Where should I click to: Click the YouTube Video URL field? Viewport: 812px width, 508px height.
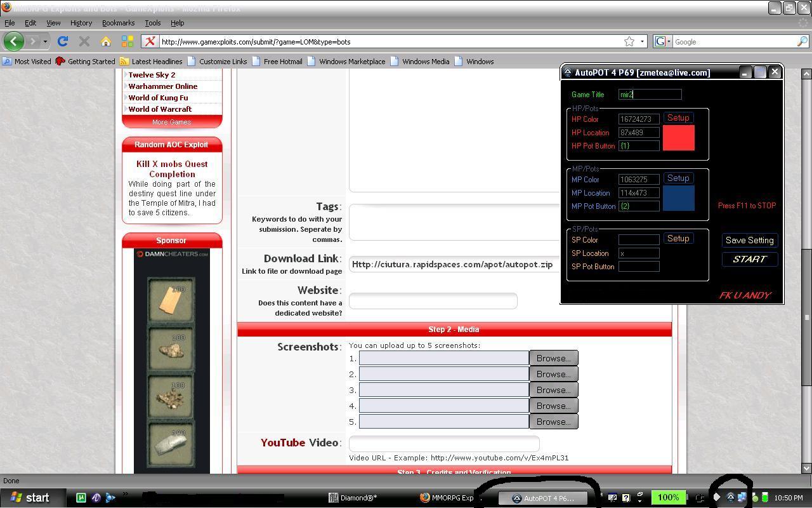click(x=444, y=443)
